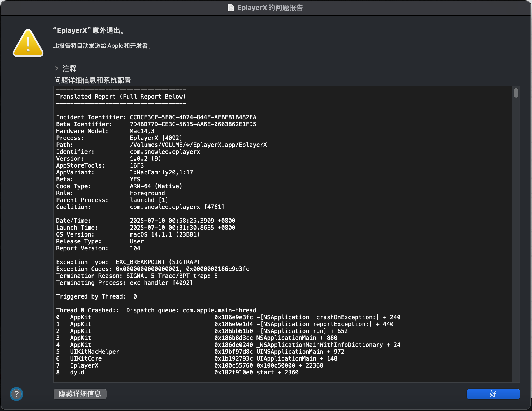Click stack frame 1 reportException: + 440
Viewport: 532px width, 411px height.
click(x=225, y=324)
